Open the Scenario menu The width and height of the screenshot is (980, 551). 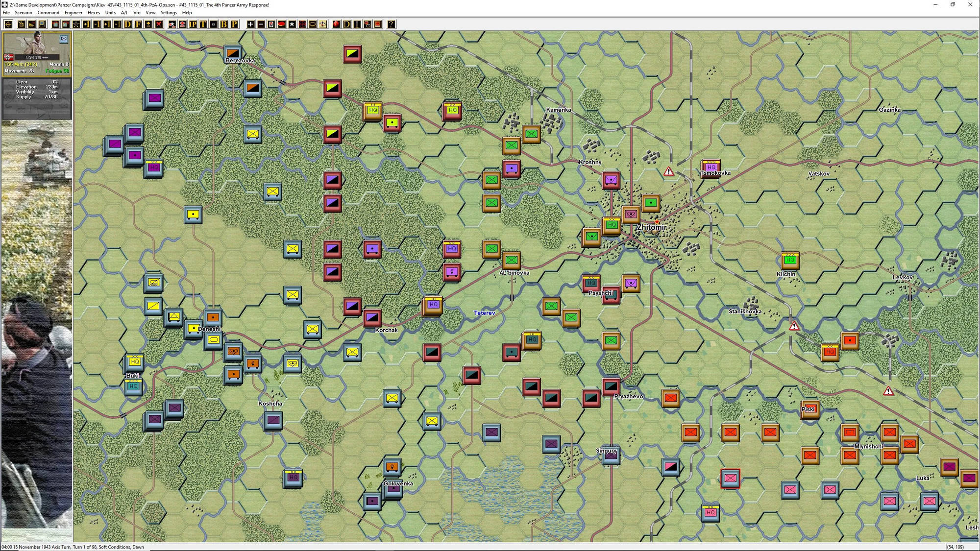click(x=23, y=12)
